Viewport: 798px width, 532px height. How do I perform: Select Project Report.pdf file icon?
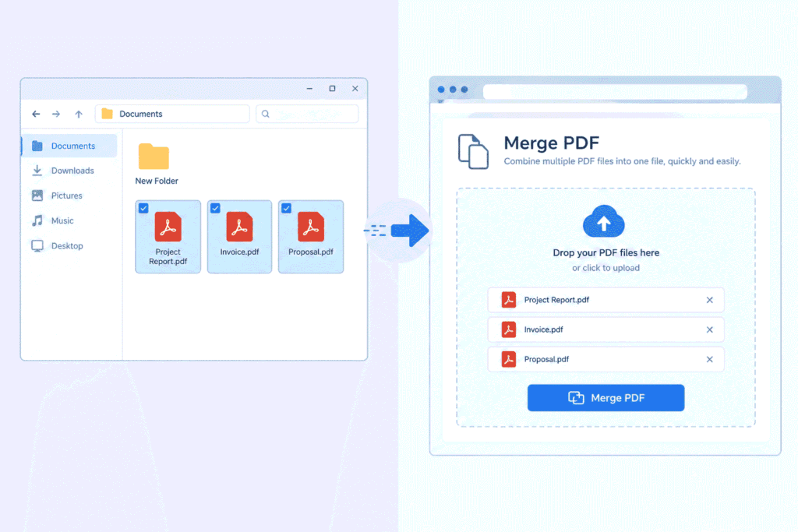pyautogui.click(x=168, y=227)
